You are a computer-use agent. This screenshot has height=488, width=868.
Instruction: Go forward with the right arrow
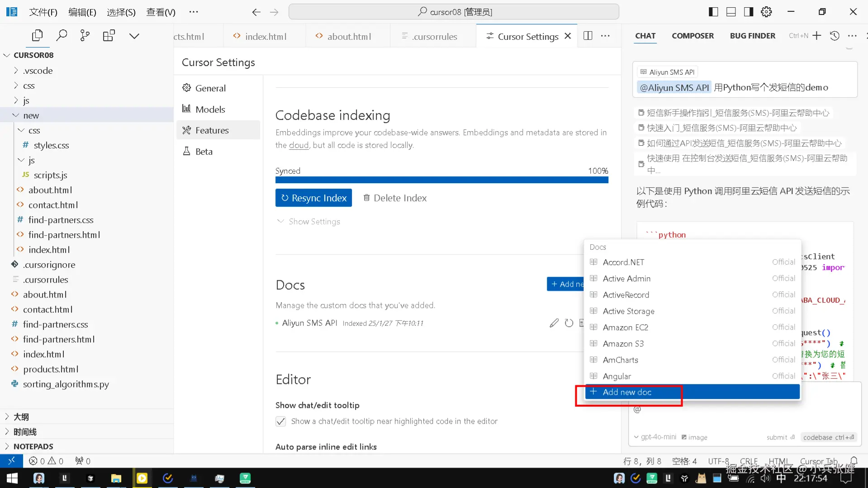(274, 12)
